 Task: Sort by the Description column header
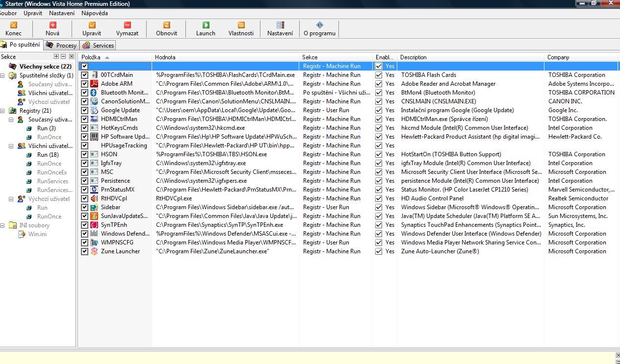(471, 57)
